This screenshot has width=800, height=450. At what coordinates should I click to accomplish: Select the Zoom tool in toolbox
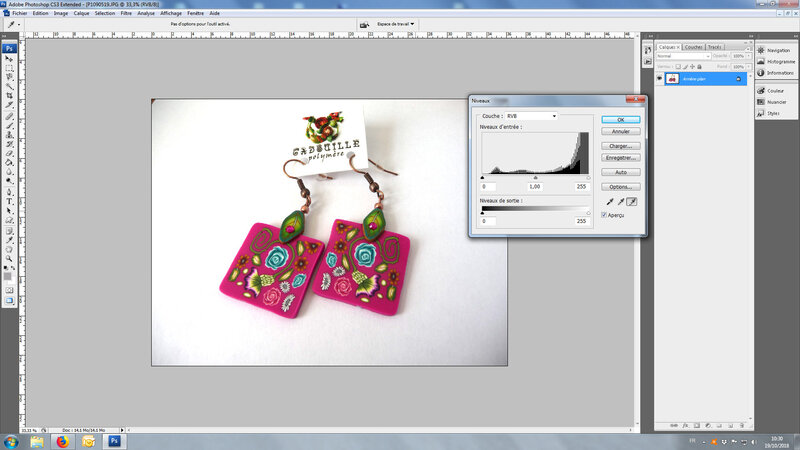[x=9, y=259]
